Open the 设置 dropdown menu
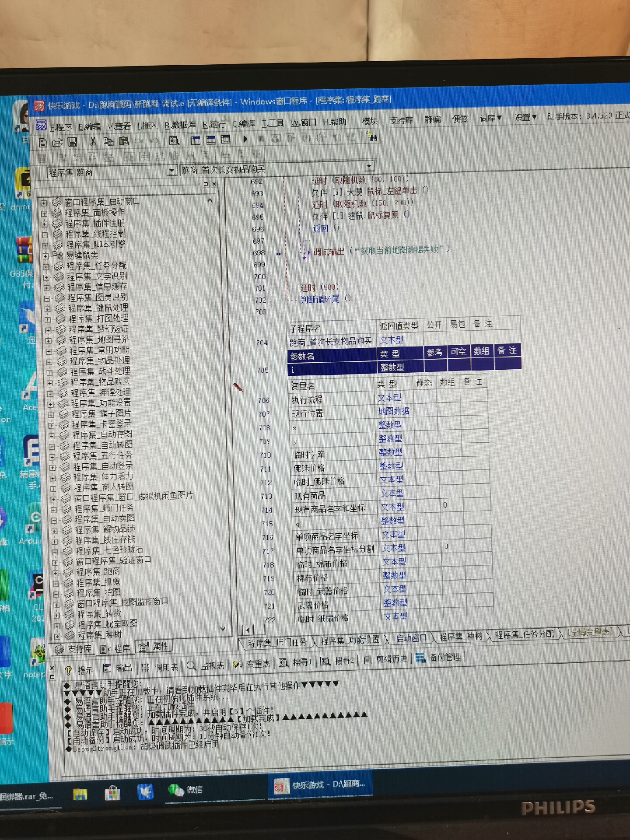 [525, 117]
